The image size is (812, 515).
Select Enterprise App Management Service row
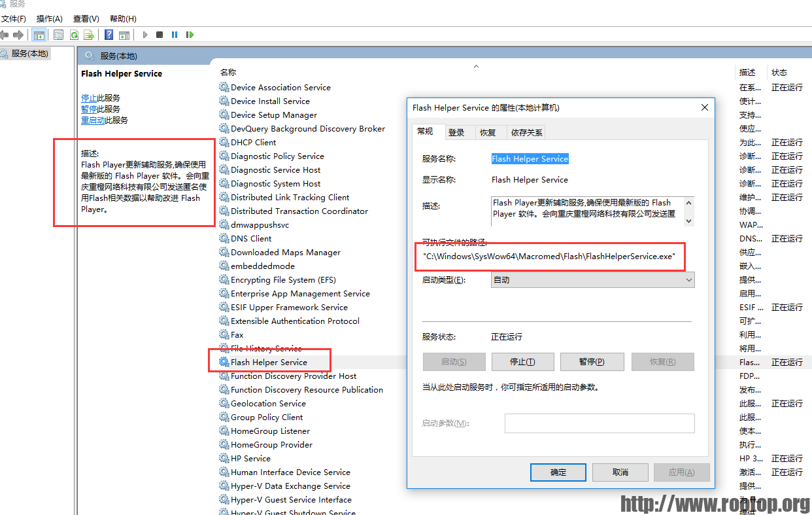pos(300,293)
